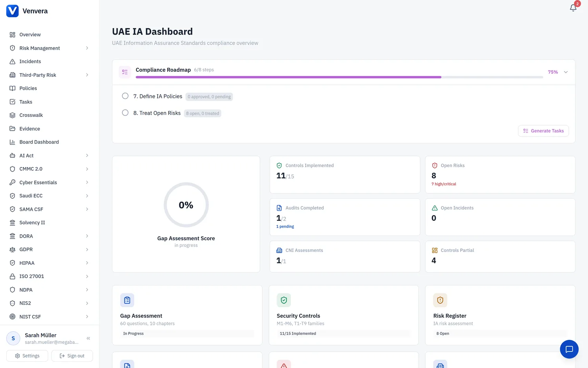Click the ISO 27001 lock icon

coord(13,277)
